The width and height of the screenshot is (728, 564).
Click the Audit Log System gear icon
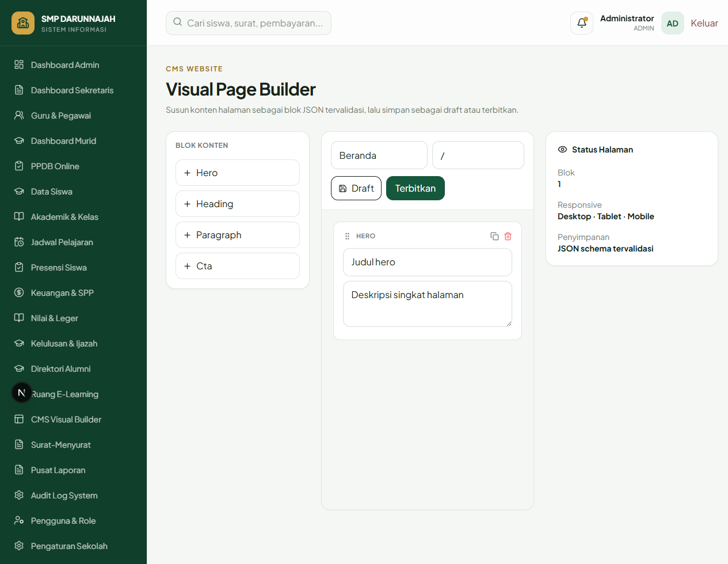(x=19, y=495)
